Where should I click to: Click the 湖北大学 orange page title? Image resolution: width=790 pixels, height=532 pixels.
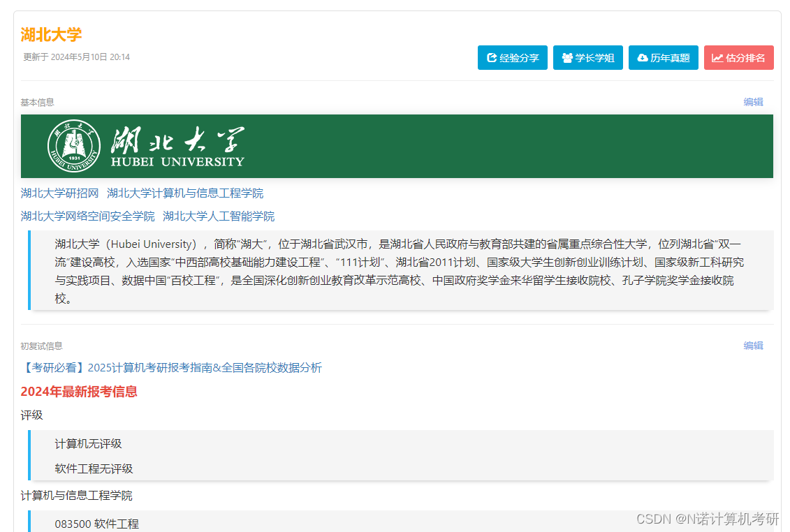pos(51,35)
